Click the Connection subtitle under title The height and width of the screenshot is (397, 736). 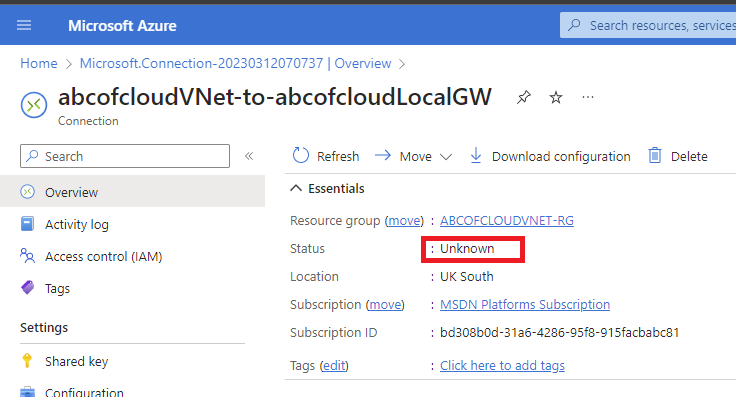[x=88, y=121]
